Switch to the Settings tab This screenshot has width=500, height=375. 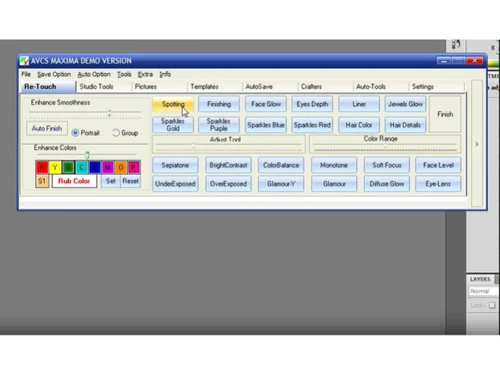[x=436, y=87]
